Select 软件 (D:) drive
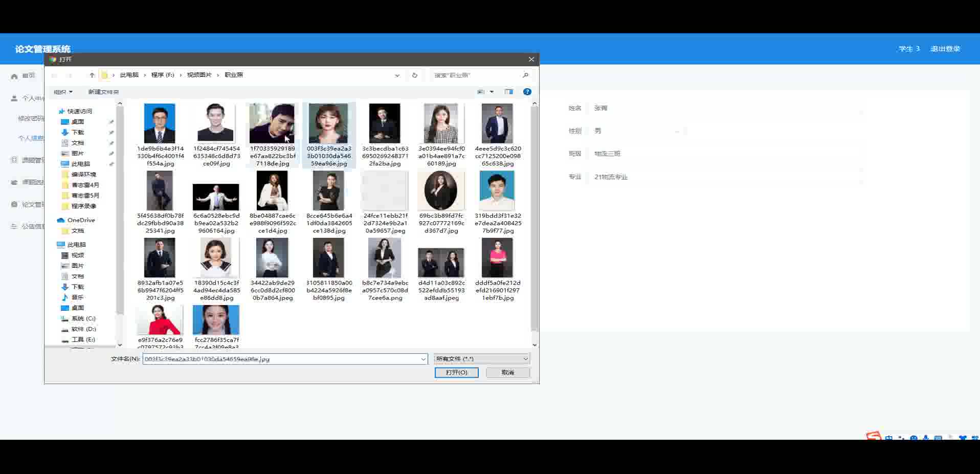 78,329
